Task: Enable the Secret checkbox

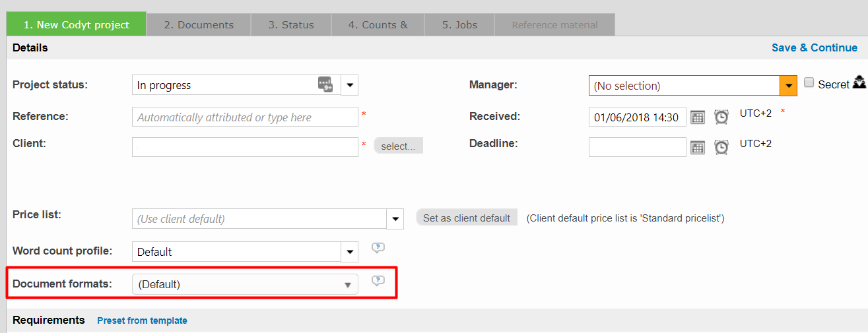Action: point(809,83)
